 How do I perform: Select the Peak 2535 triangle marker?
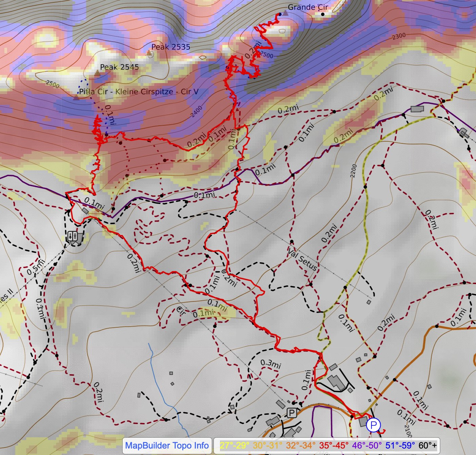click(149, 53)
